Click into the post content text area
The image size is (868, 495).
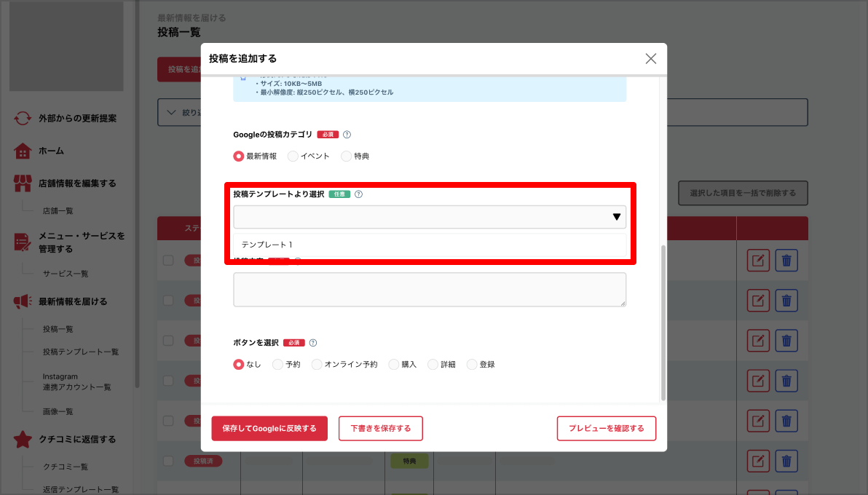point(430,290)
